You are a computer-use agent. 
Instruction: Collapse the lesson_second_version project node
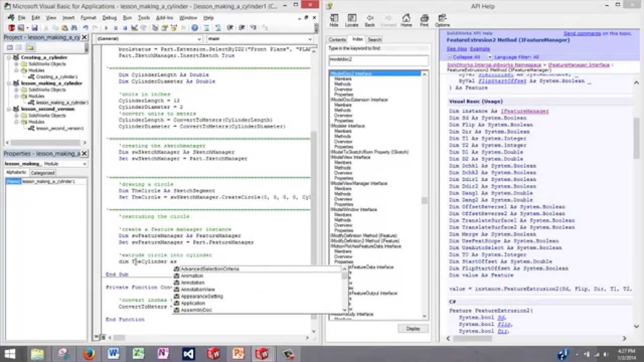10,109
